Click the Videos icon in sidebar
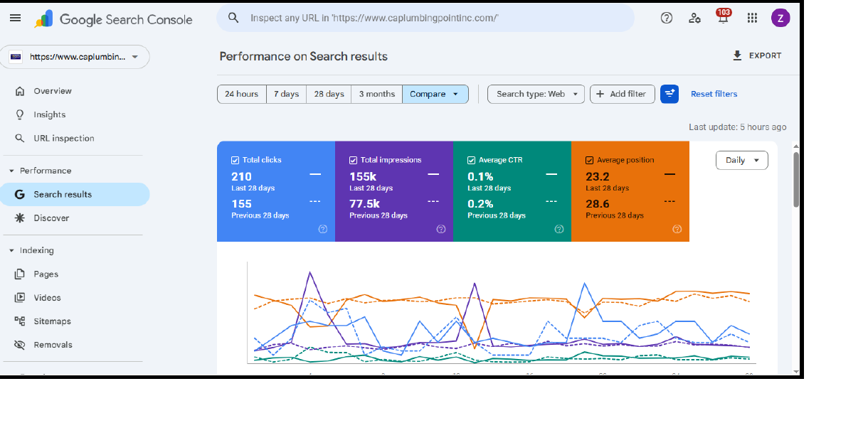The image size is (868, 423). pos(20,298)
